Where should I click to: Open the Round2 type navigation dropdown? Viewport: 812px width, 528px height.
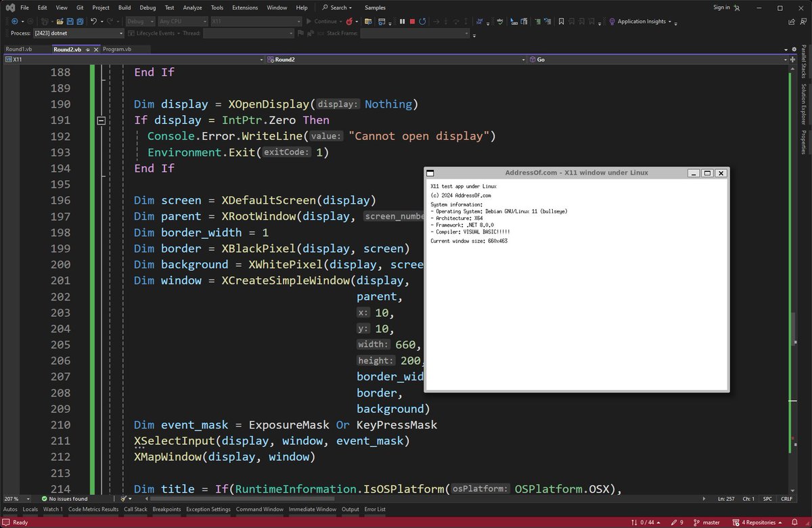pyautogui.click(x=395, y=60)
